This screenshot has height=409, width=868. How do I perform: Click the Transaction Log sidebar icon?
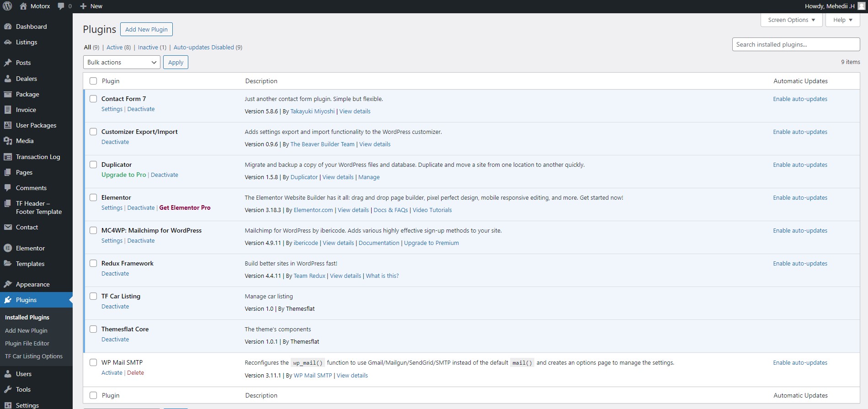pos(8,157)
